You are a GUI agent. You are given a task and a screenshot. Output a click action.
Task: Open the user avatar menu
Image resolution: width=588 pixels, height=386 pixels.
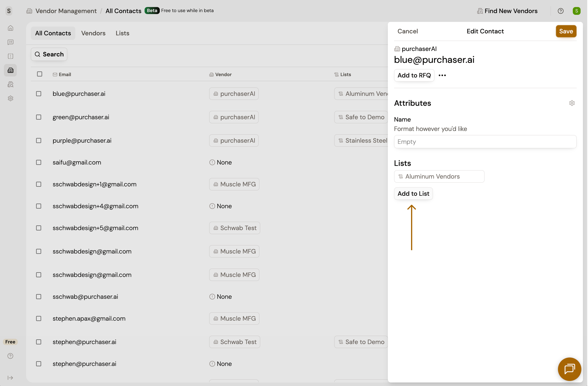[x=577, y=11]
